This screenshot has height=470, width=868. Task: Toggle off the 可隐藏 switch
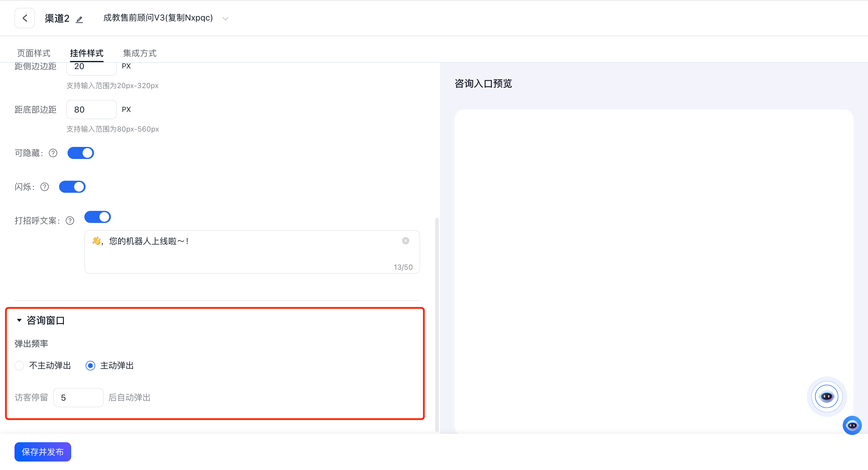(80, 153)
